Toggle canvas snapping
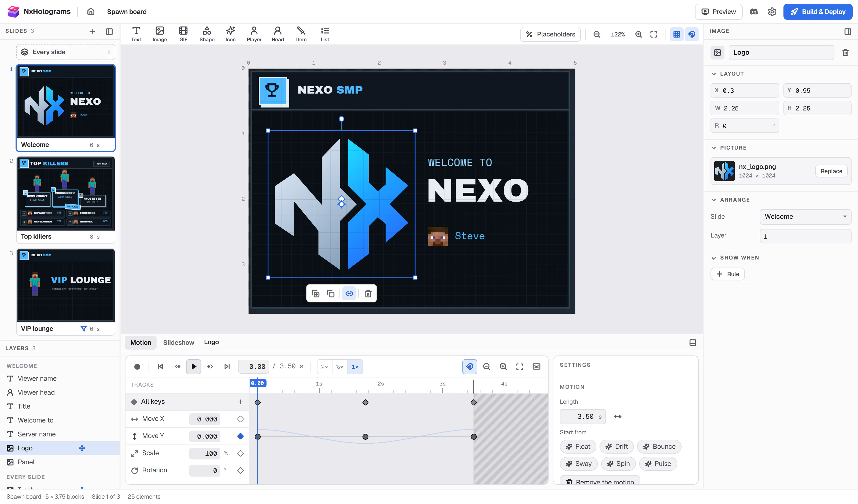 (691, 34)
